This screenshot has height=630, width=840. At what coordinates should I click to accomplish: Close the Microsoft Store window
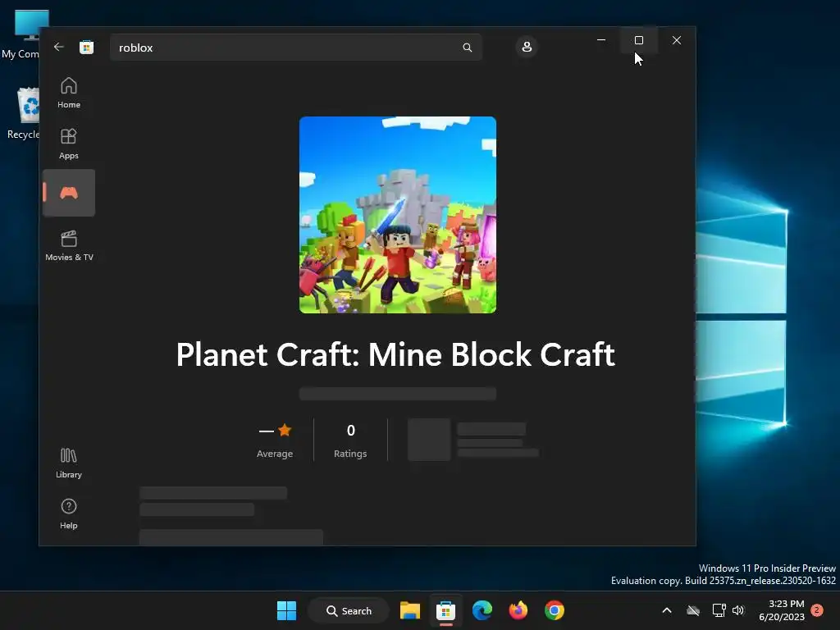point(677,40)
